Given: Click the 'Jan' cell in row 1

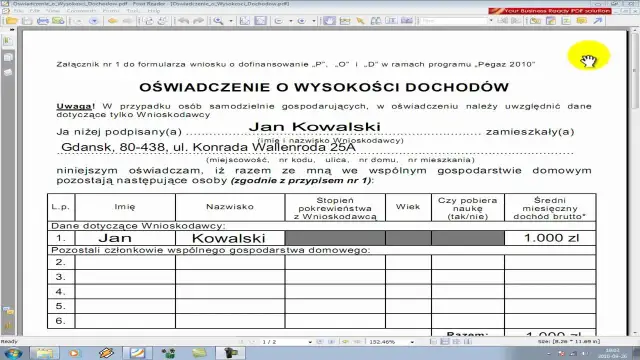Looking at the screenshot, I should 125,238.
